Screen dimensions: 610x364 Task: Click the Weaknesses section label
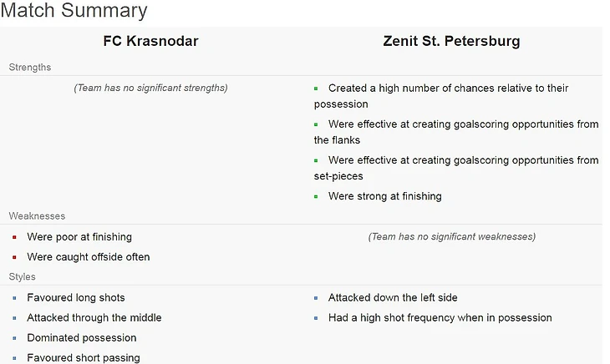[37, 216]
